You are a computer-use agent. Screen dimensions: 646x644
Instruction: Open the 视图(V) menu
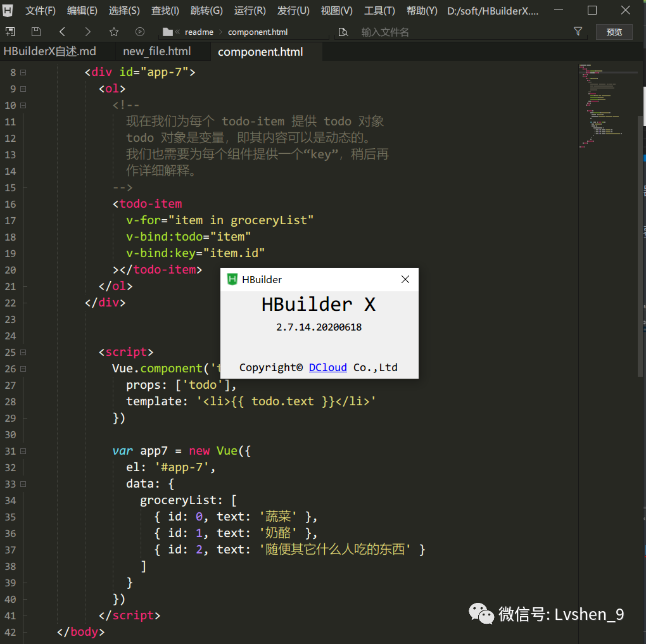(x=337, y=11)
